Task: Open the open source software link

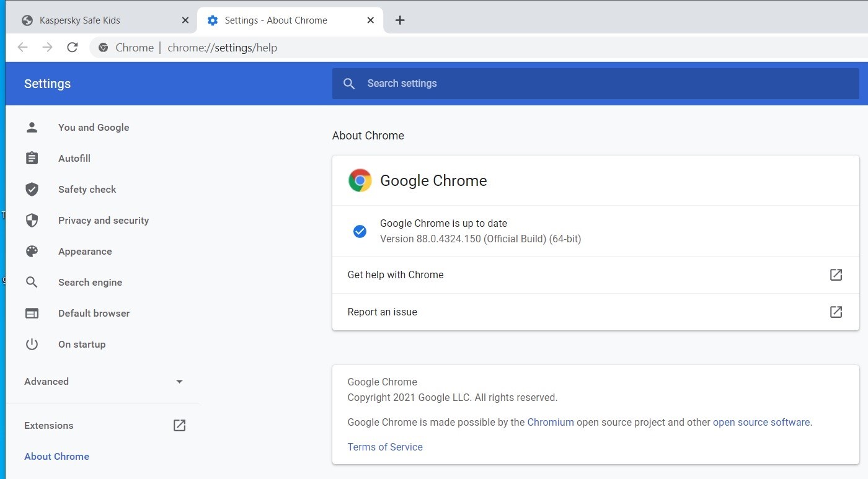Action: tap(761, 422)
